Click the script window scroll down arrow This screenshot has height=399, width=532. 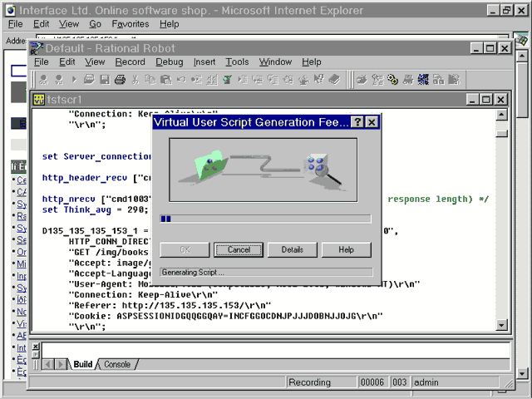tap(501, 325)
